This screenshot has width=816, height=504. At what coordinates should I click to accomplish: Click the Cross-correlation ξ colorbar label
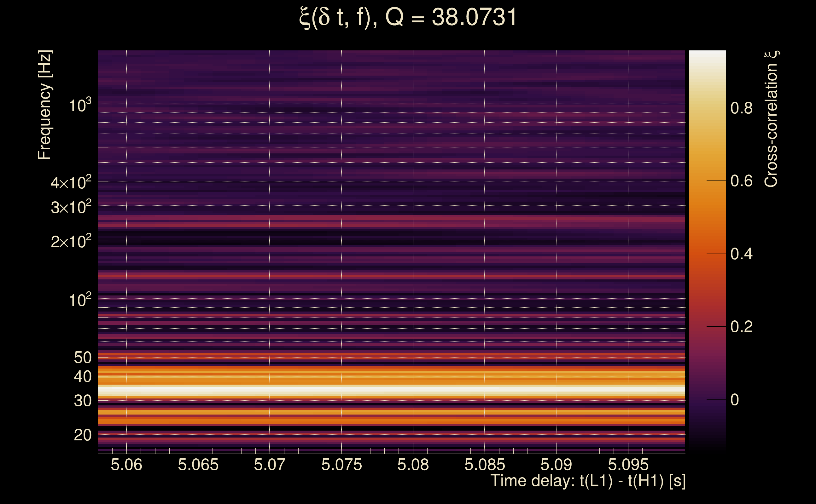tap(771, 119)
